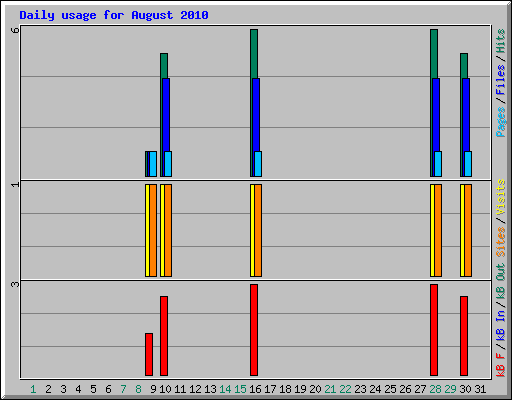Select the red kB bar for day 16
Image resolution: width=512 pixels, height=400 pixels.
(254, 330)
